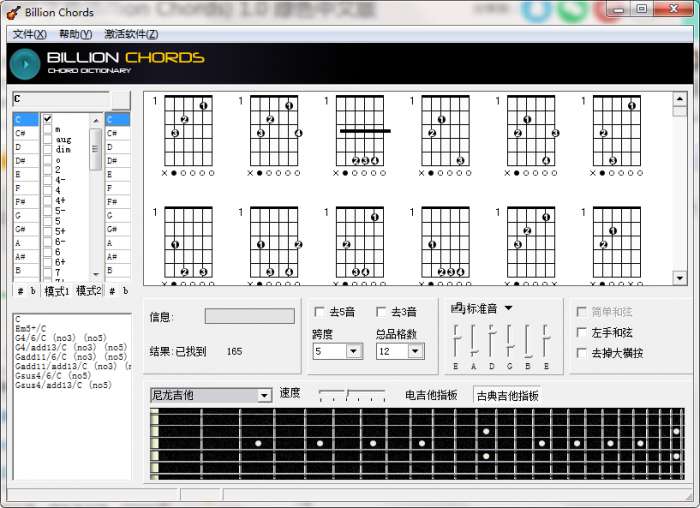Select D# in the bass note list
Image resolution: width=700 pixels, height=508 pixels.
pos(118,160)
